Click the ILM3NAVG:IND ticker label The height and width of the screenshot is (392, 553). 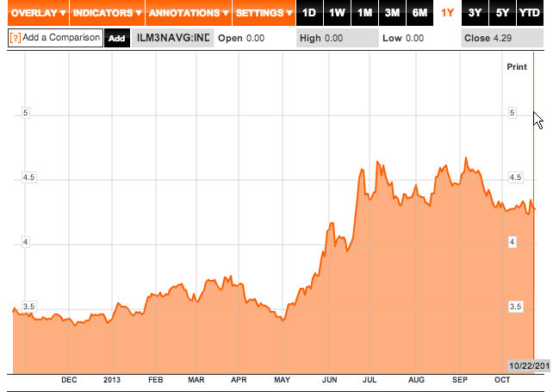pyautogui.click(x=173, y=38)
